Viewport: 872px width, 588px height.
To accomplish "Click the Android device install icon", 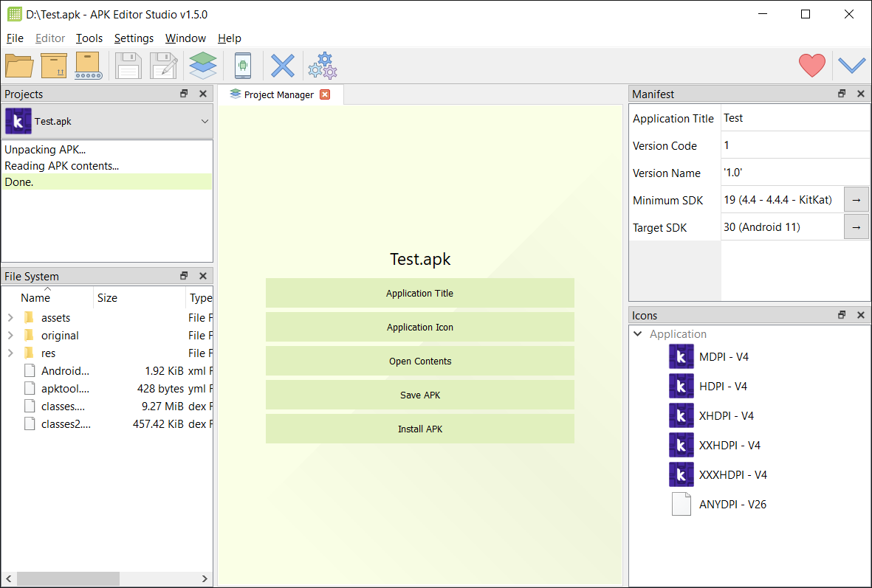I will coord(243,66).
